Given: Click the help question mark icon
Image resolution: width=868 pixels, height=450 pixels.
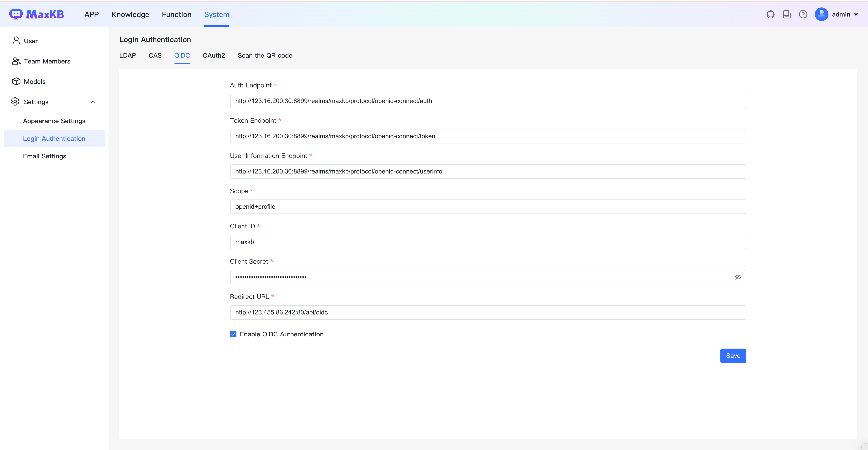Looking at the screenshot, I should coord(803,14).
